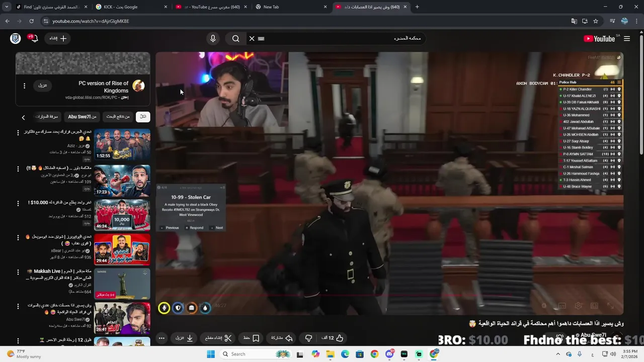Open options menu for the 17:23 video
Image resolution: width=644 pixels, height=362 pixels.
click(x=18, y=168)
